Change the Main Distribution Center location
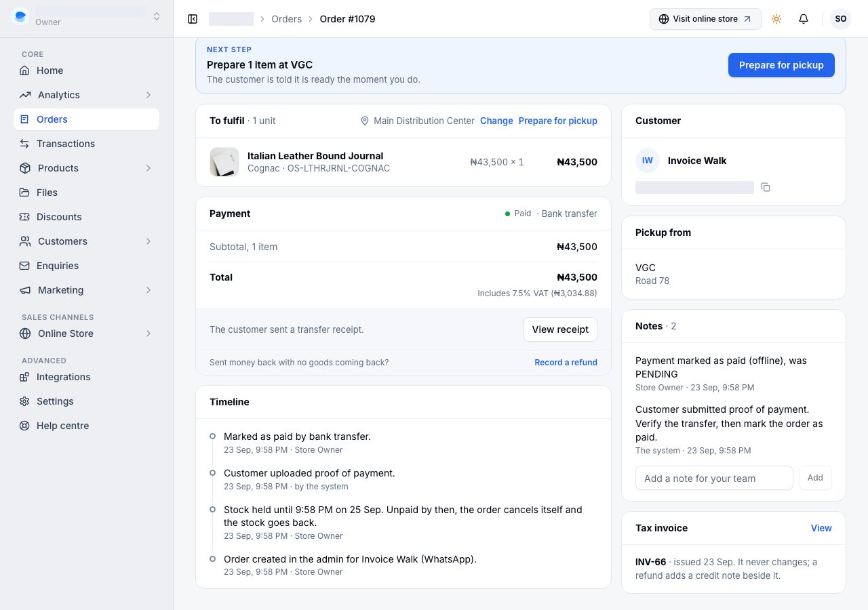This screenshot has height=610, width=868. (496, 121)
